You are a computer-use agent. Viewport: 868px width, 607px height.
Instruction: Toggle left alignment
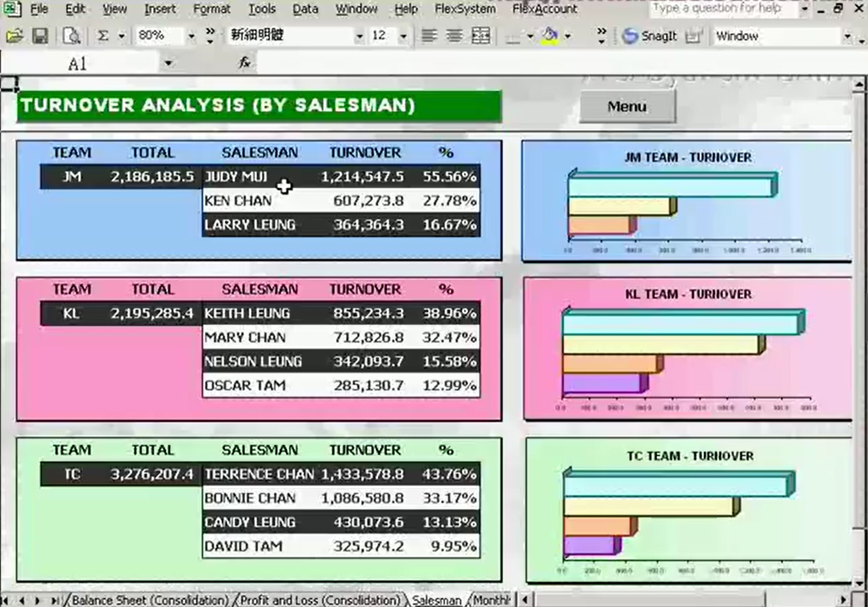click(429, 35)
